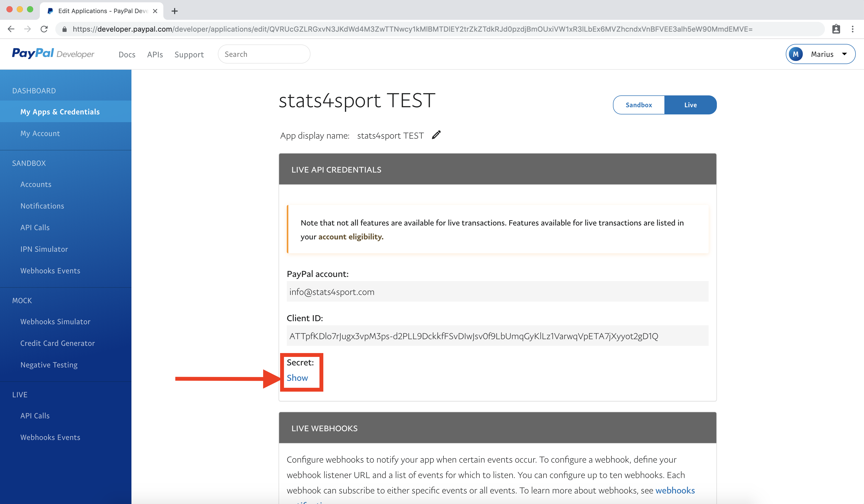Click the browser address bar URL
The width and height of the screenshot is (864, 504).
click(413, 29)
